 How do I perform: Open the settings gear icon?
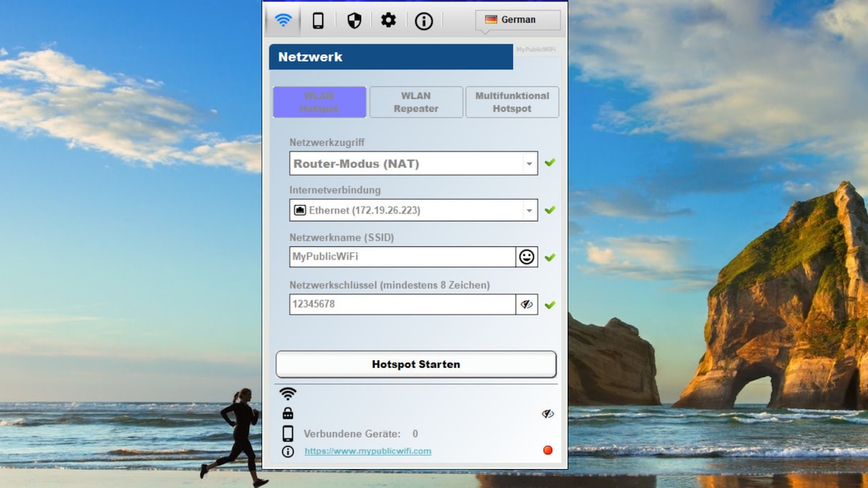(x=388, y=20)
